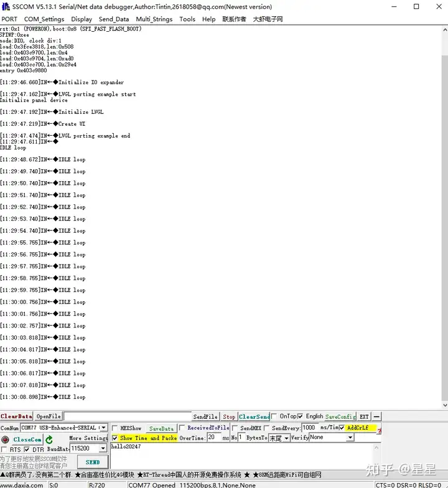
Task: Click the ClearSend button
Action: click(254, 416)
